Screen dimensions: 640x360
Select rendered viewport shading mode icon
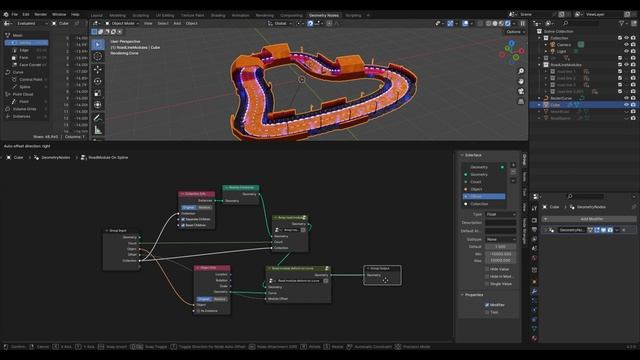(507, 23)
